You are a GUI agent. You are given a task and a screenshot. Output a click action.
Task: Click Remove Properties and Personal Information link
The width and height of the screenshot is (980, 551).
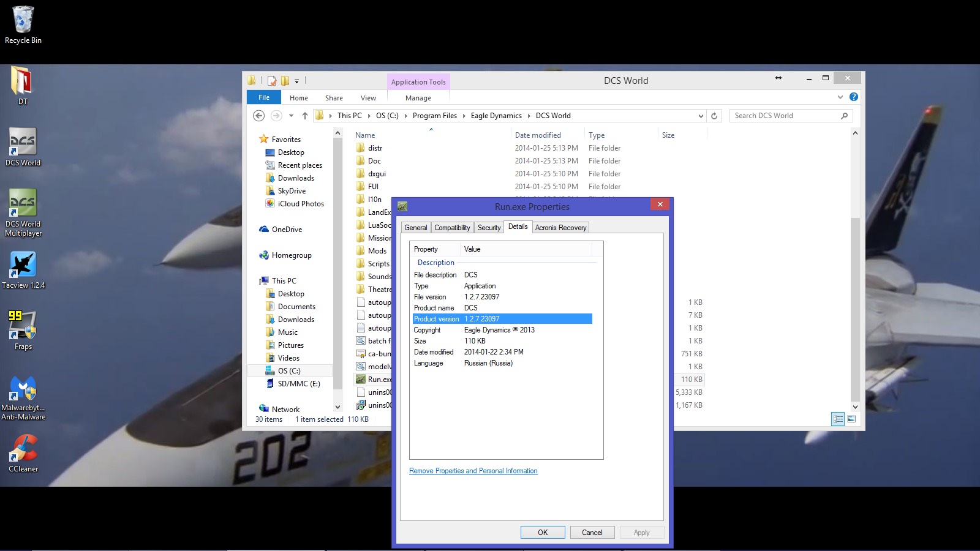[x=473, y=471]
